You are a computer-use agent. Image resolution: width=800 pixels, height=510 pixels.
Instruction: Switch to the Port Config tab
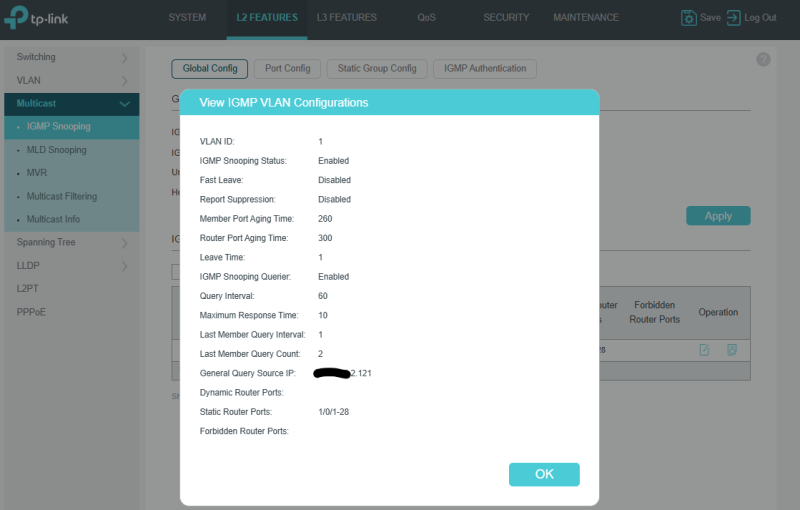(287, 69)
